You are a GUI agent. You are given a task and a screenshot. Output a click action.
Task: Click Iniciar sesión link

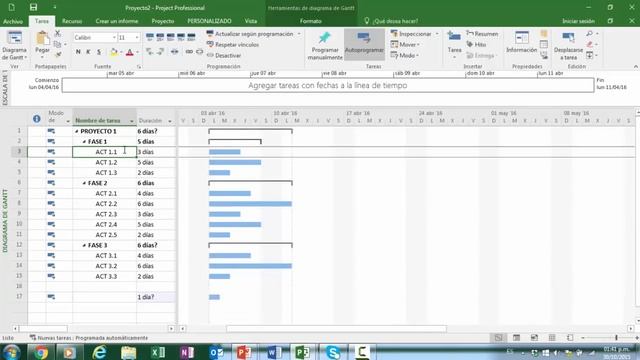pyautogui.click(x=578, y=21)
